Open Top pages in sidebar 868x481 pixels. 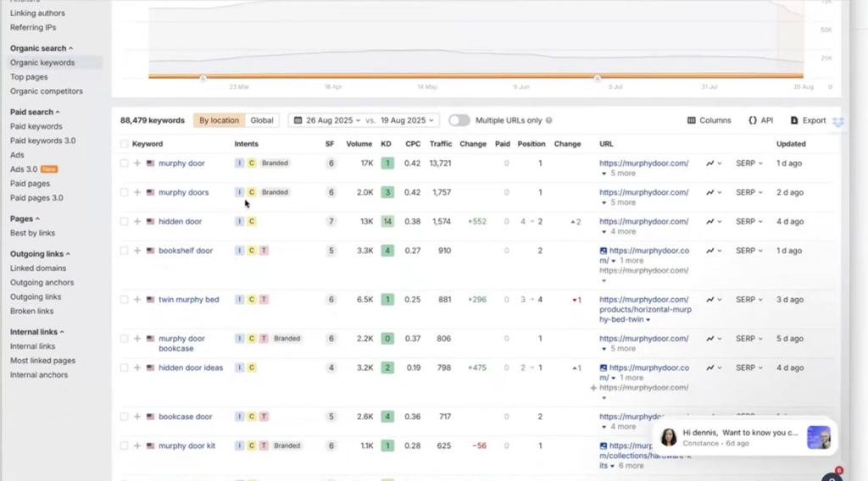pos(29,77)
